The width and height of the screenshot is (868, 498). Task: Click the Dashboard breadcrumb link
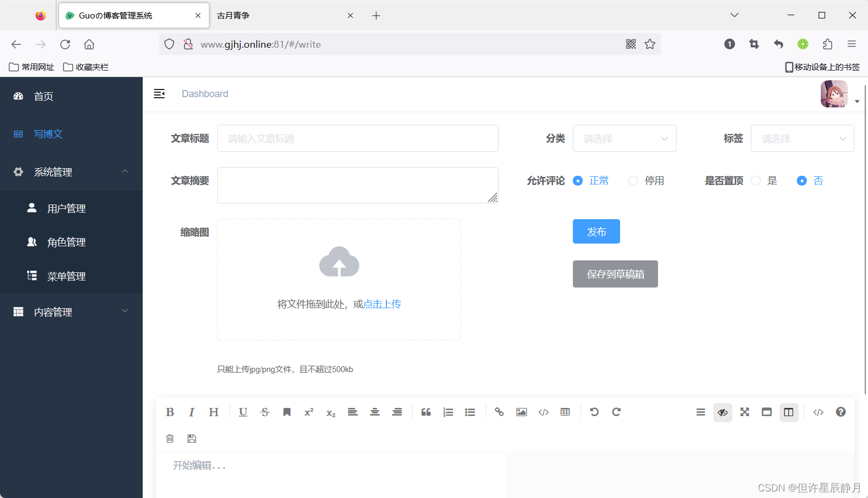205,94
